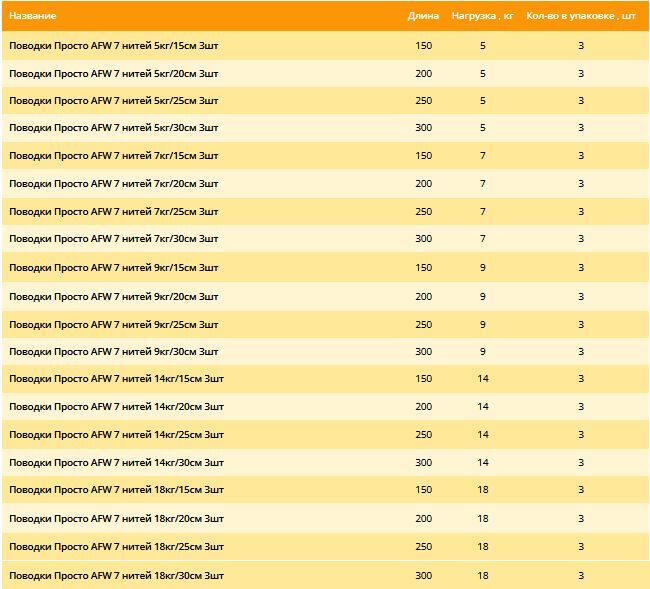Click pack quantity 3 in the 9кг/25см row

coord(581,325)
